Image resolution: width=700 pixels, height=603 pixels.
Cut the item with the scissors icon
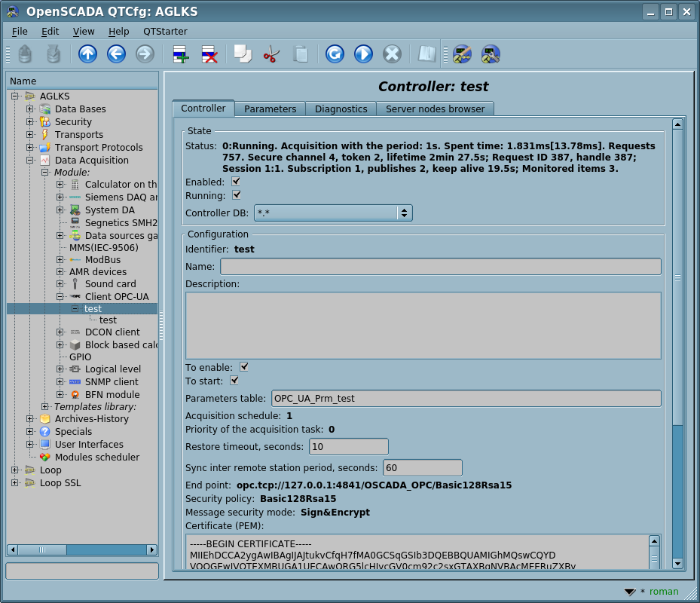271,54
